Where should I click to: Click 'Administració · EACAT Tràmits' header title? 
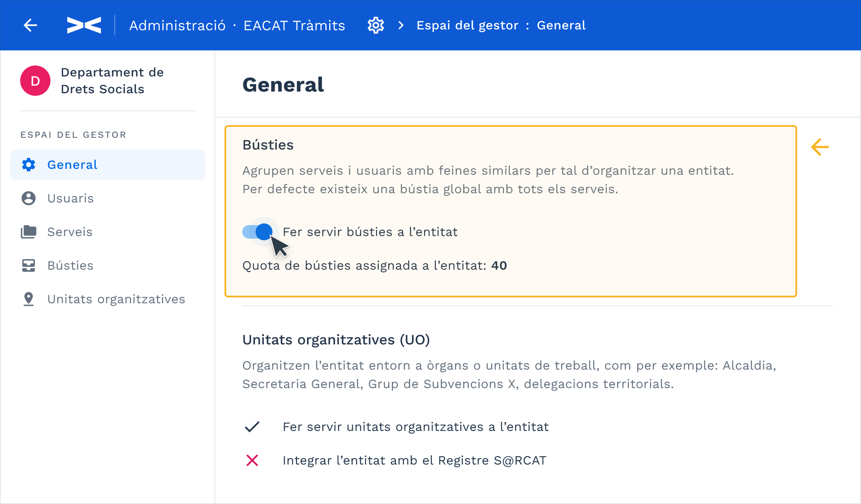pyautogui.click(x=237, y=25)
